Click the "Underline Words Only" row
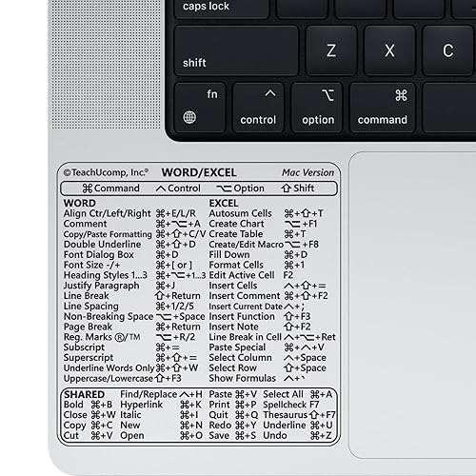This screenshot has width=476, height=476. coord(130,368)
